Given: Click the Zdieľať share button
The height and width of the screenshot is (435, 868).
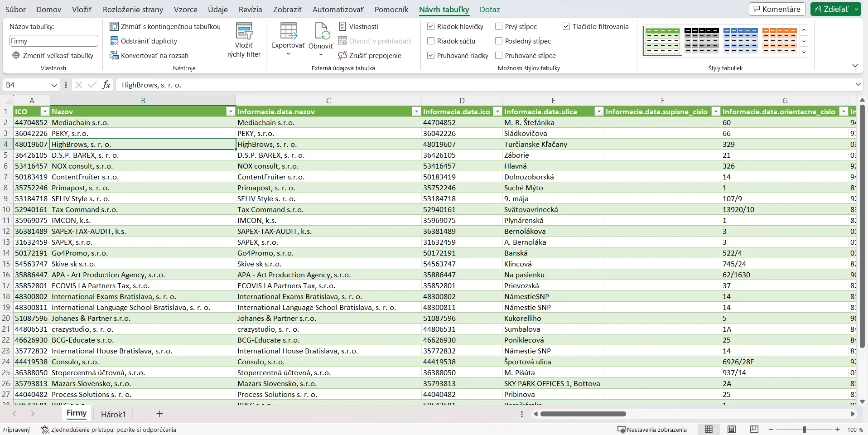Looking at the screenshot, I should 832,9.
